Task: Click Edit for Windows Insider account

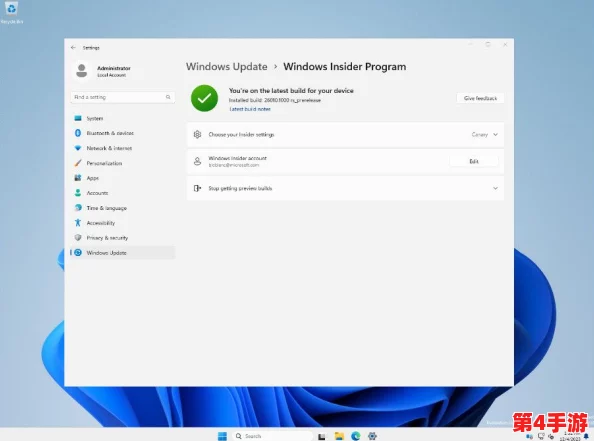Action: coord(474,161)
